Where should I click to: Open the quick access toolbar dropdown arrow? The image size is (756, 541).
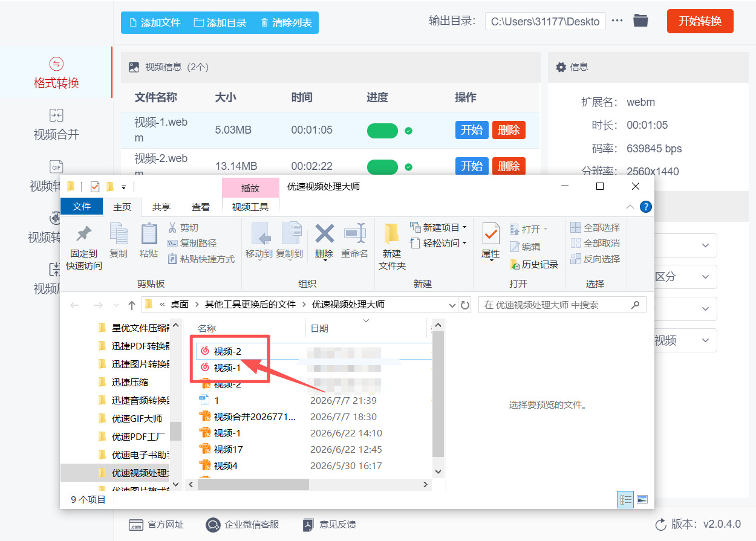tap(124, 187)
